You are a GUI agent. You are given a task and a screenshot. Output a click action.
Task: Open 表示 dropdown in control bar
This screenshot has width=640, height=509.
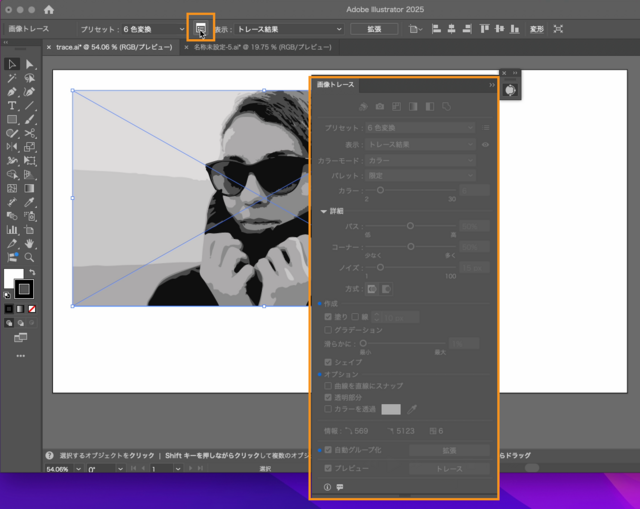289,29
